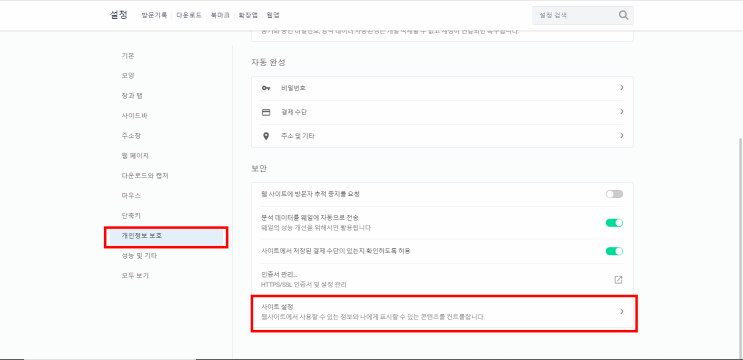The image size is (743, 360).
Task: Expand the 비밀번호 row chevron
Action: [x=621, y=88]
